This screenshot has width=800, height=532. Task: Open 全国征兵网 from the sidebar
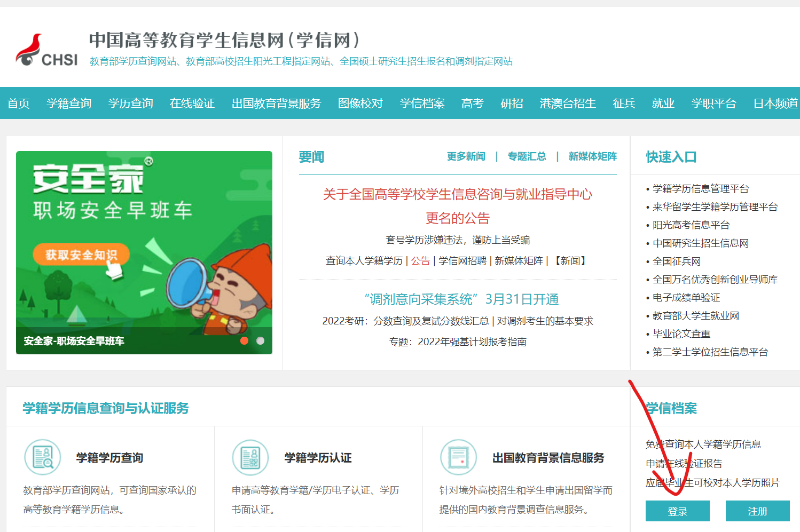676,261
